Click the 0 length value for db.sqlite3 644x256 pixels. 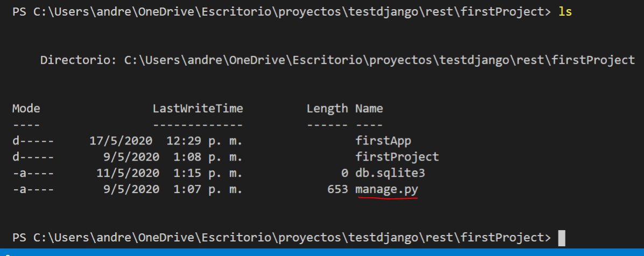344,173
